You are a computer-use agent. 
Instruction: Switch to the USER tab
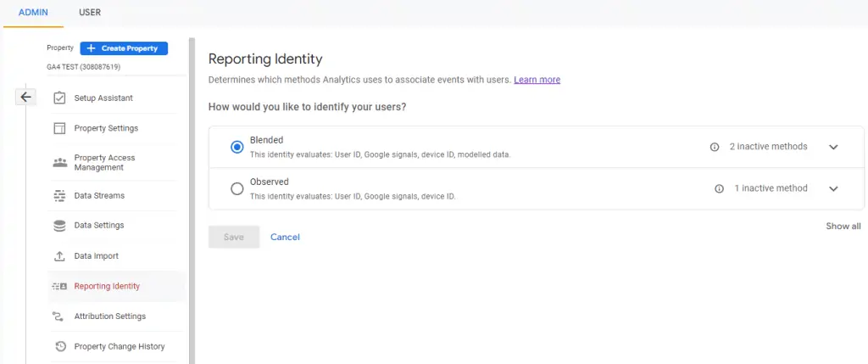(x=90, y=12)
